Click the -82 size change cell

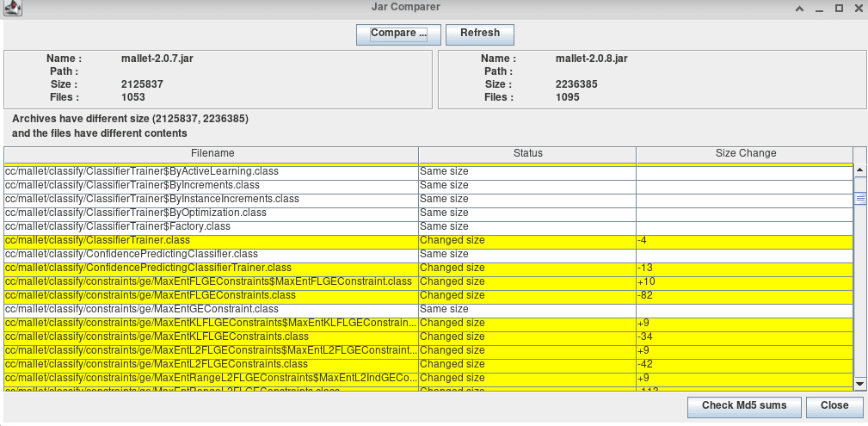click(x=745, y=295)
